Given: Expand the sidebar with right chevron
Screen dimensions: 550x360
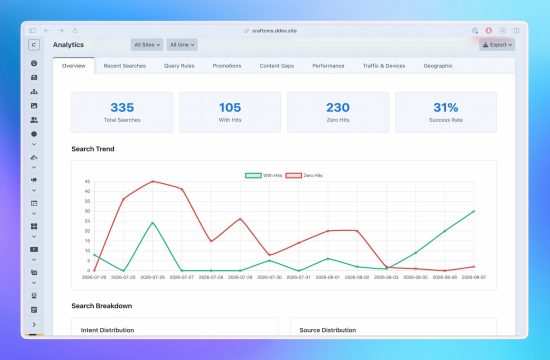Looking at the screenshot, I should 34,325.
